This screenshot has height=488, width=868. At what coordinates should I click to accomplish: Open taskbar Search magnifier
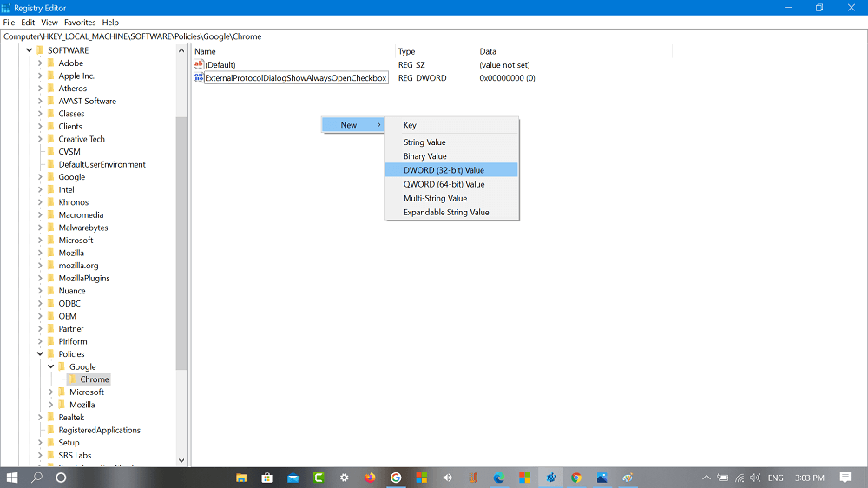coord(36,478)
